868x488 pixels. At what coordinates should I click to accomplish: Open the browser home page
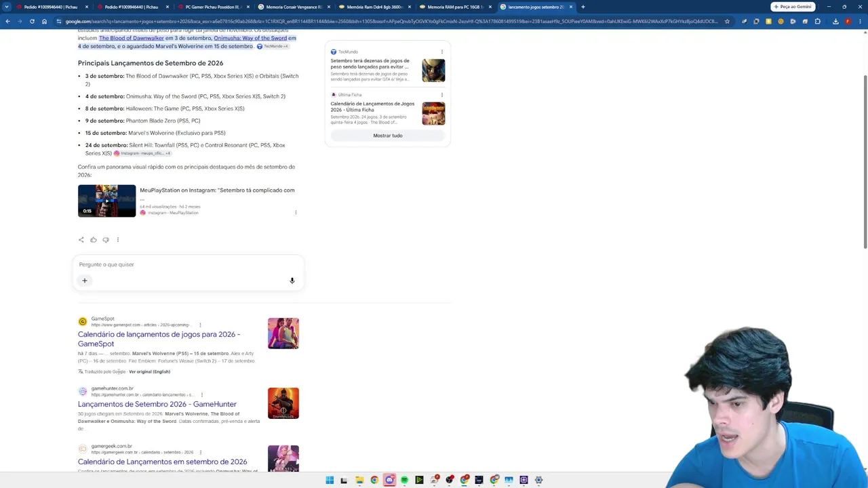(44, 21)
